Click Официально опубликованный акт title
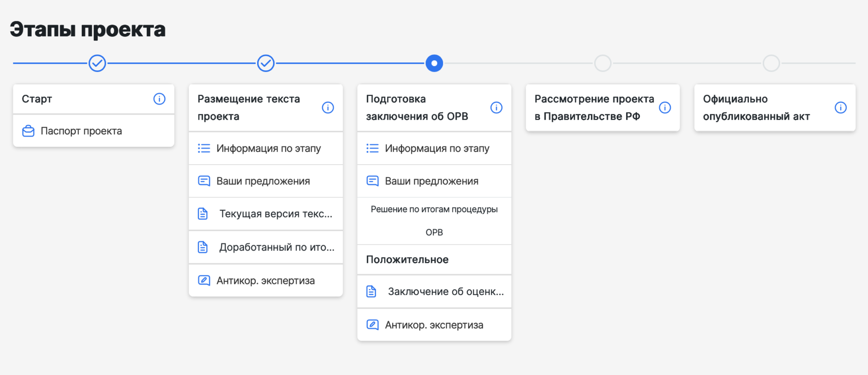The height and width of the screenshot is (375, 868). (756, 108)
